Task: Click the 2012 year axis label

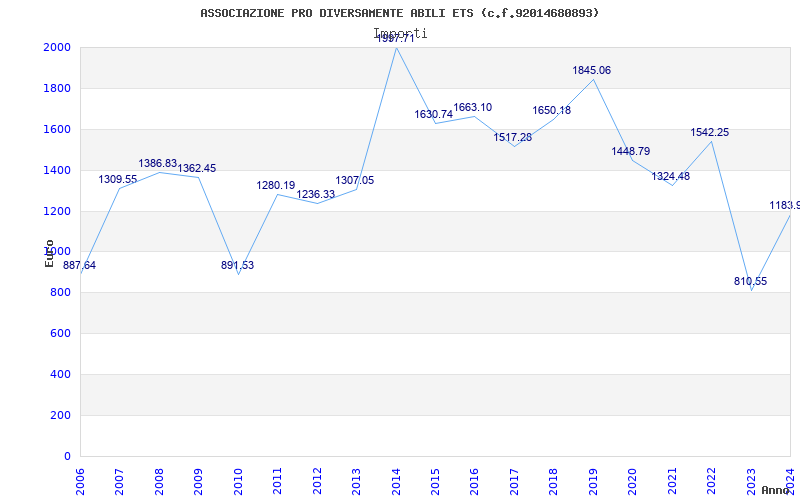Action: pos(317,482)
